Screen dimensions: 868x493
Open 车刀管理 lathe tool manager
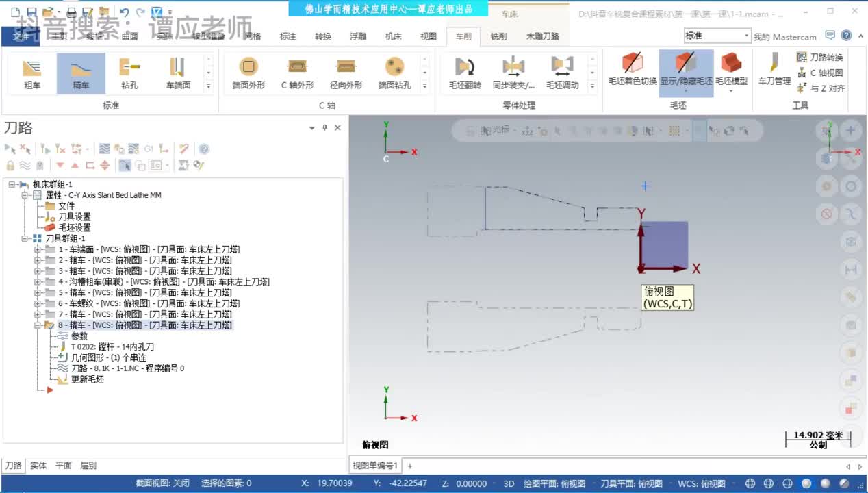tap(774, 70)
